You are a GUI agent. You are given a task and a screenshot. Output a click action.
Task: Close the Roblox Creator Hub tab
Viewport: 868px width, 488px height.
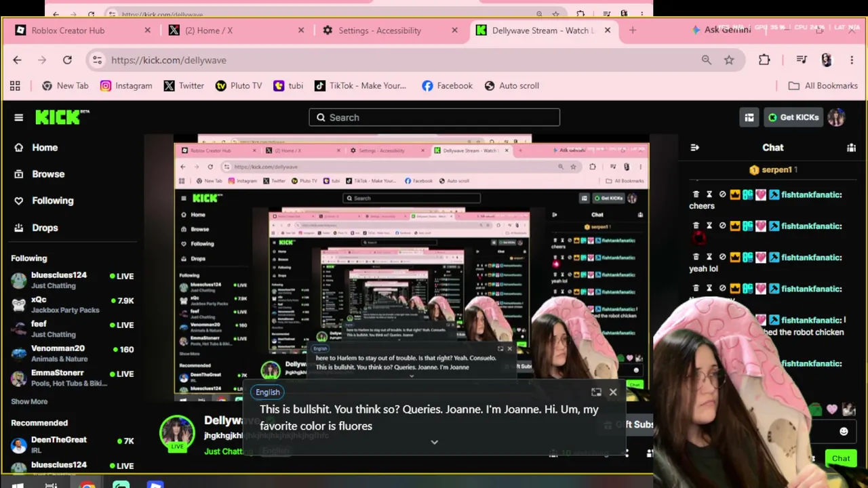(x=147, y=30)
